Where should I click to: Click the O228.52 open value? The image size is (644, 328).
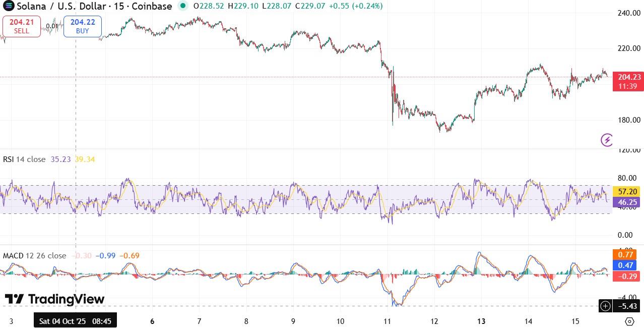(208, 6)
